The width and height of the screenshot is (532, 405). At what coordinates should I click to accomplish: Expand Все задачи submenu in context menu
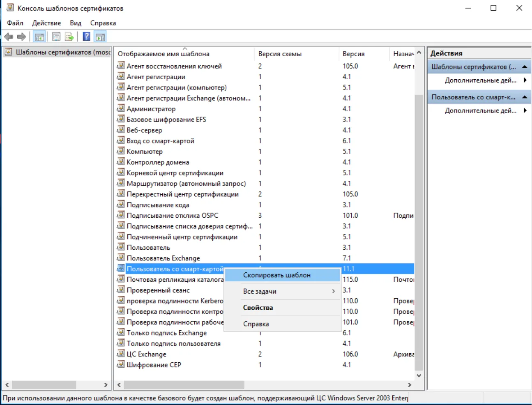(283, 291)
